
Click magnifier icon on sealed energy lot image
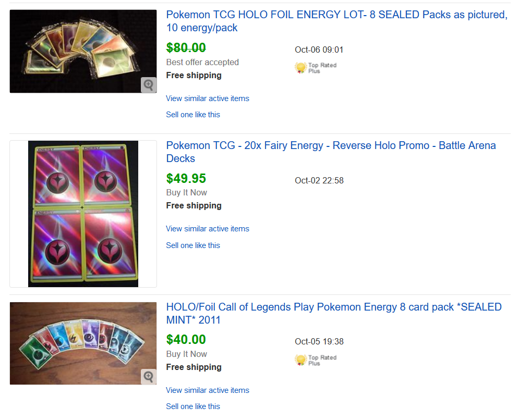point(149,85)
